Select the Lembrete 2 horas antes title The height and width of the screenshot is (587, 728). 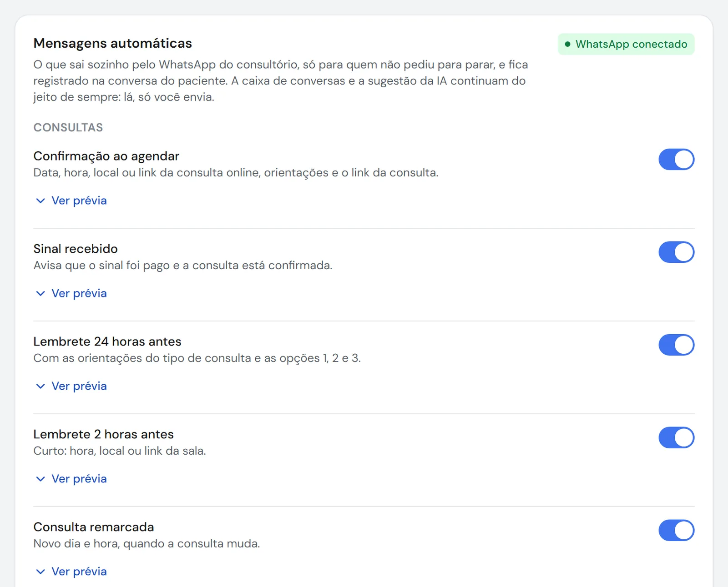click(104, 434)
